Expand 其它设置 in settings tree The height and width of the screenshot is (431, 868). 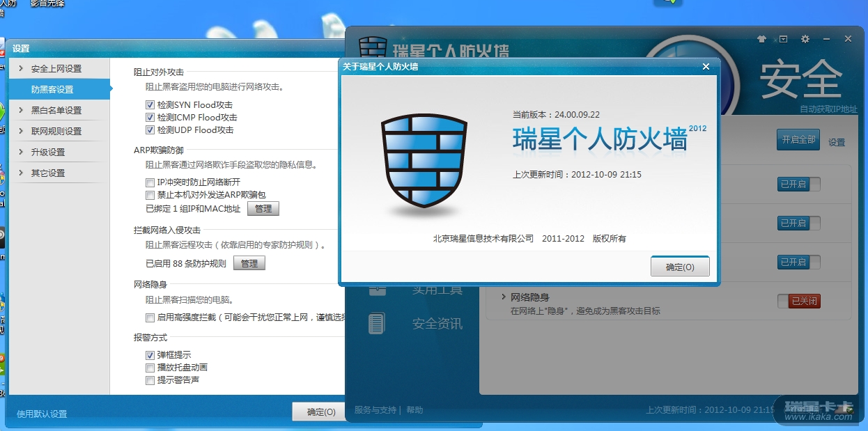click(21, 173)
